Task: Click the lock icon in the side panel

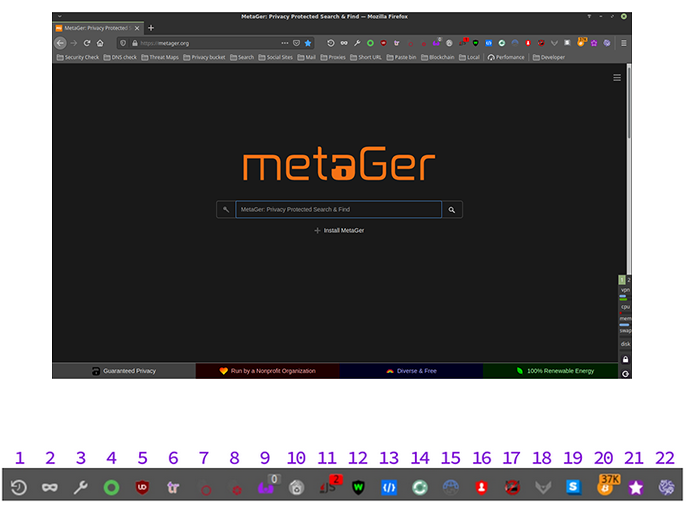Action: [625, 359]
